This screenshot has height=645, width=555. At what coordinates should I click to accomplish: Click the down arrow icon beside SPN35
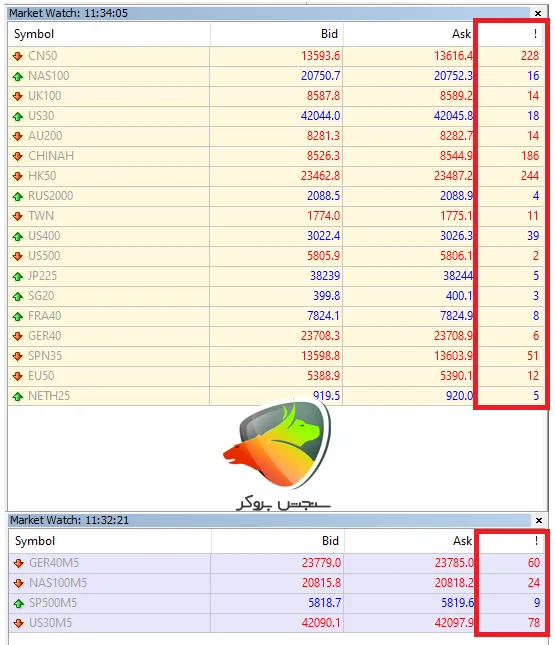[18, 356]
